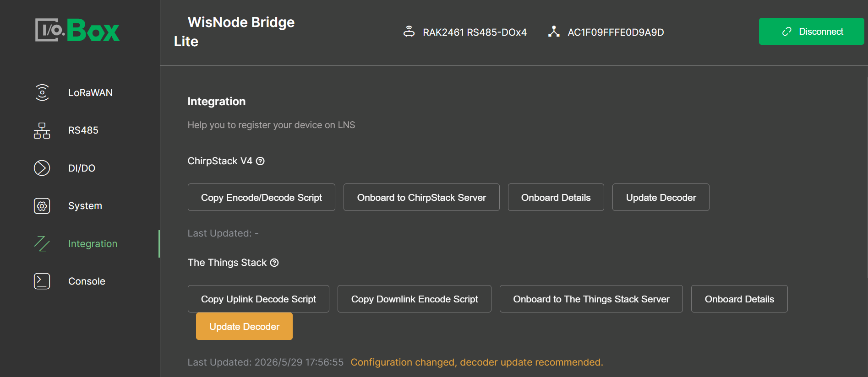This screenshot has width=868, height=377.
Task: Click the IO.Box logo
Action: click(77, 30)
